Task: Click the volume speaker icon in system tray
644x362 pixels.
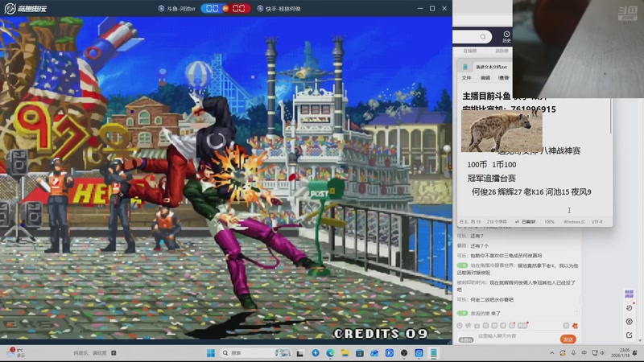Action: 602,353
